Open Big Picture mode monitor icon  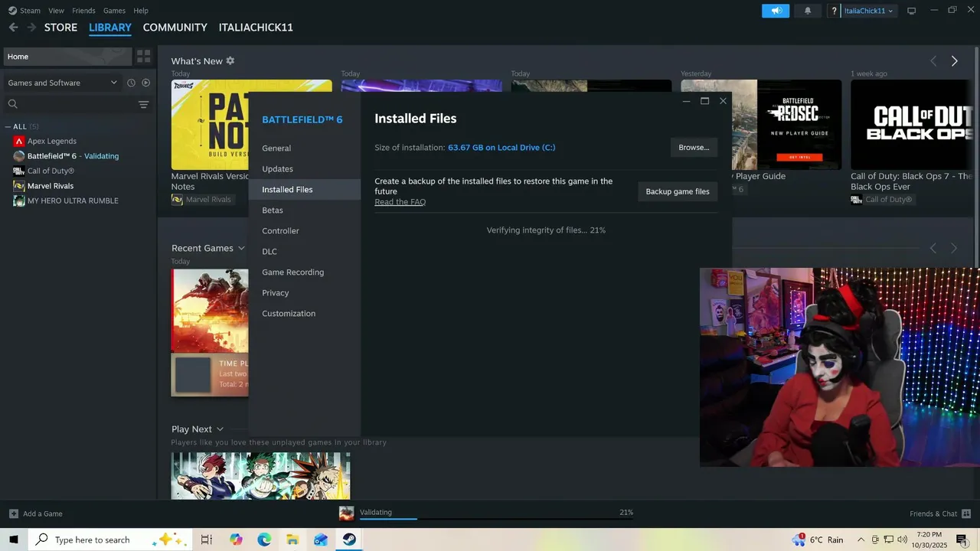911,11
